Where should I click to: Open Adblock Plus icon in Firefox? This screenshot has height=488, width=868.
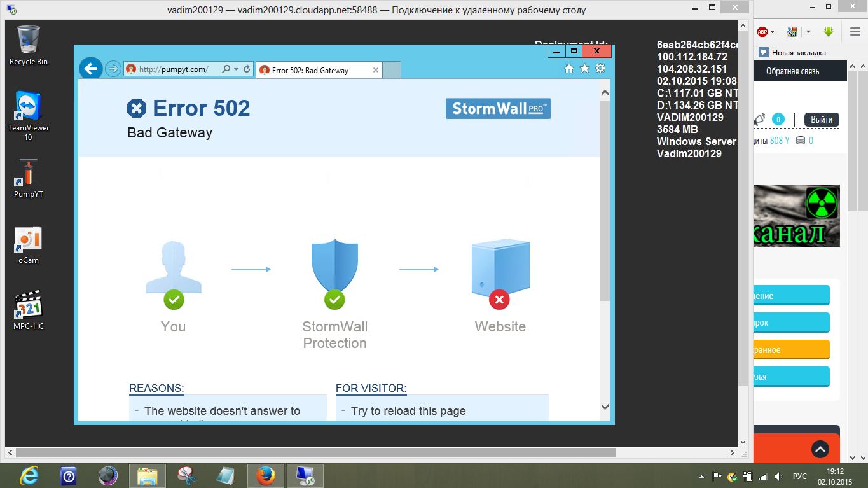point(762,31)
